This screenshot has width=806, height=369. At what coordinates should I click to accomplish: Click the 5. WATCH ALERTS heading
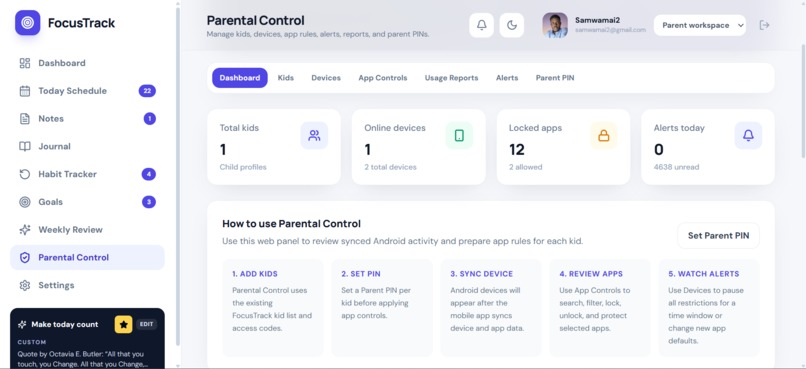pos(704,274)
